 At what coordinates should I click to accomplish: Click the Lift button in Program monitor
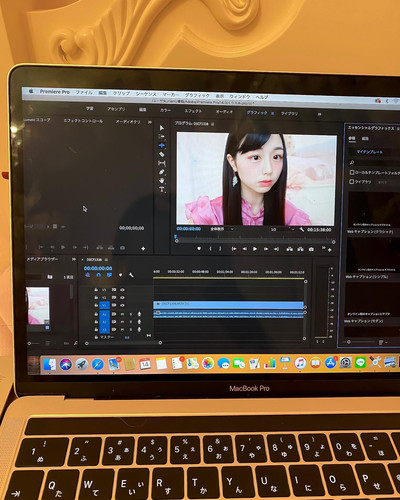click(290, 249)
